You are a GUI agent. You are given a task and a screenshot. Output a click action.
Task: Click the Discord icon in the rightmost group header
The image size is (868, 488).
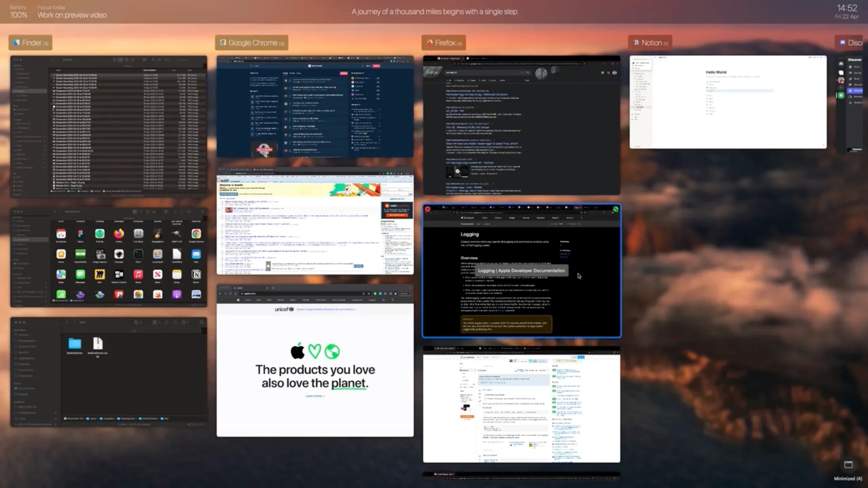pos(843,42)
